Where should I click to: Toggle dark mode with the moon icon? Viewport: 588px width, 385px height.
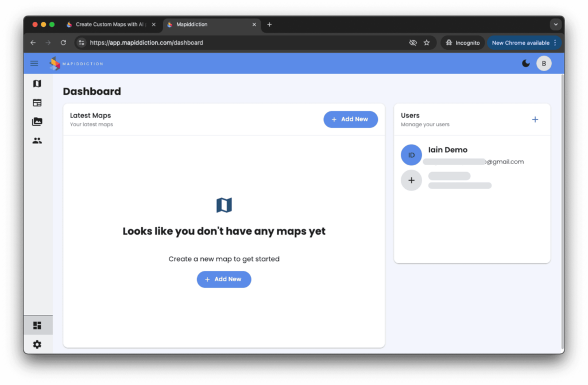(525, 63)
